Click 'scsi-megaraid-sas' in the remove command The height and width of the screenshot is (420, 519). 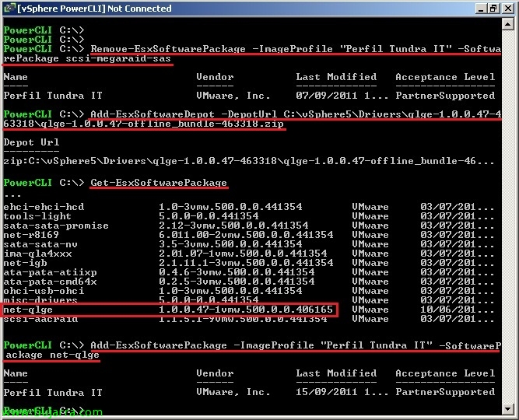tap(118, 58)
